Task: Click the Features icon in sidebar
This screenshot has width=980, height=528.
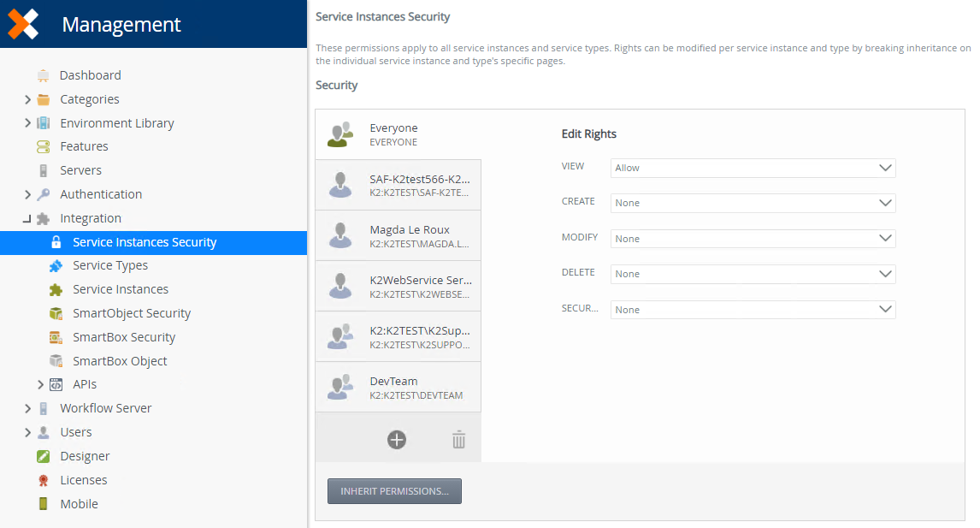Action: 44,146
